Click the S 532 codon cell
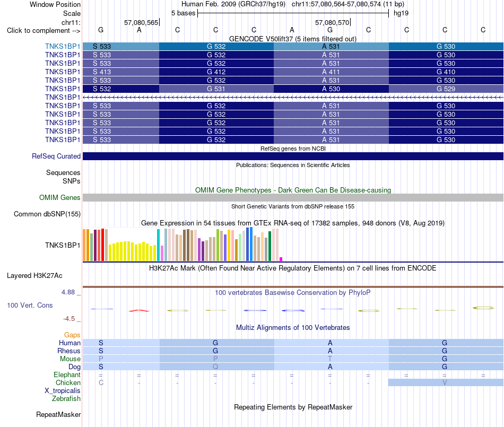This screenshot has width=504, height=427. click(x=121, y=89)
